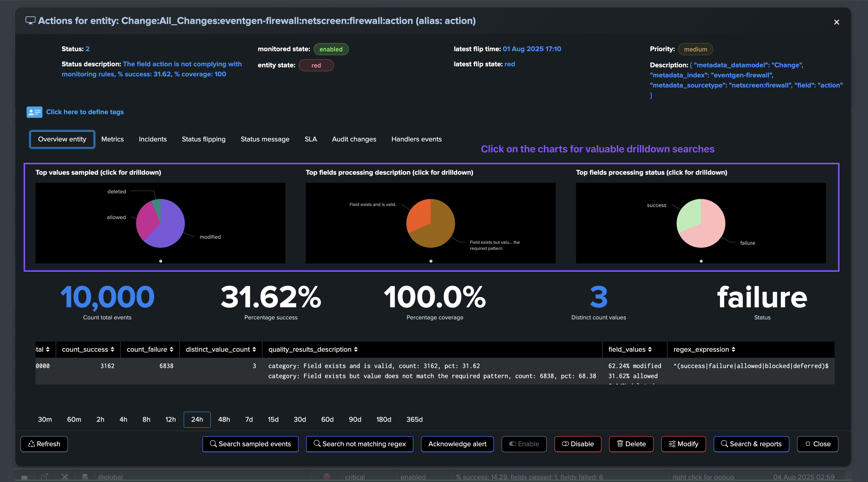Select the 15d time range
Viewport: 868px width, 482px height.
[x=273, y=419]
